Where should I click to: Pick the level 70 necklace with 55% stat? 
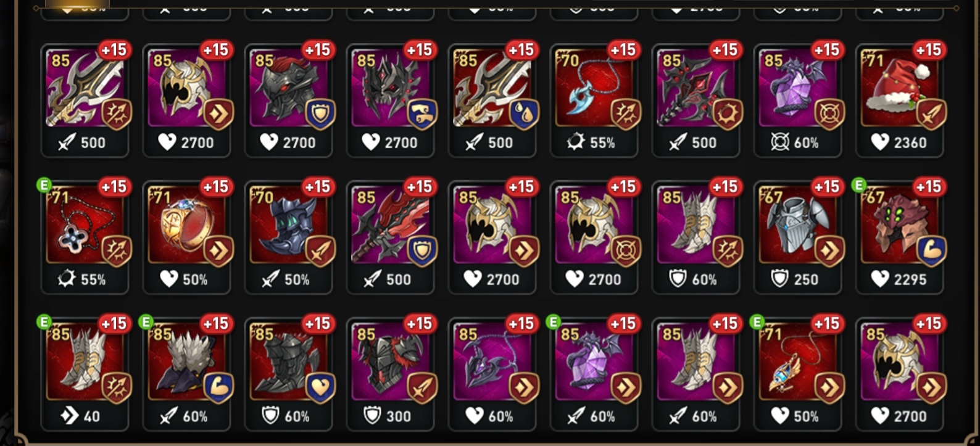click(x=594, y=100)
